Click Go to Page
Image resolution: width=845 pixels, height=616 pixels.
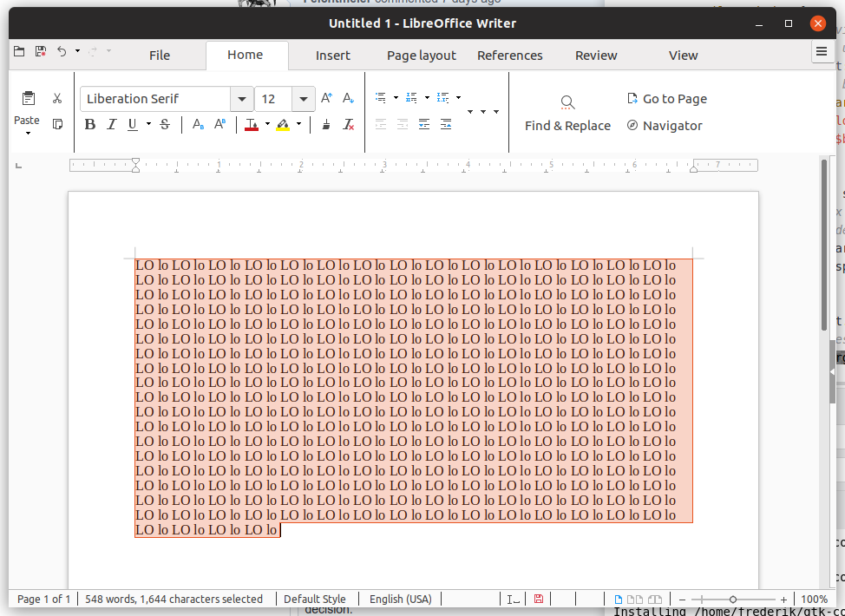click(667, 99)
